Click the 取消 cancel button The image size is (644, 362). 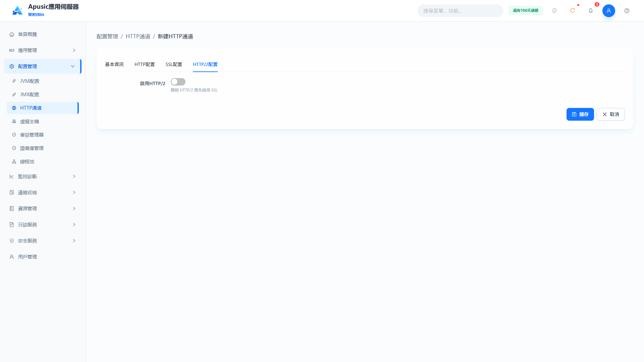[x=611, y=114]
